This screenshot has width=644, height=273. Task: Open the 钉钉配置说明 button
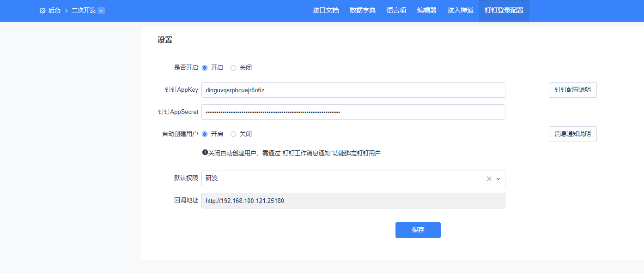click(x=573, y=90)
